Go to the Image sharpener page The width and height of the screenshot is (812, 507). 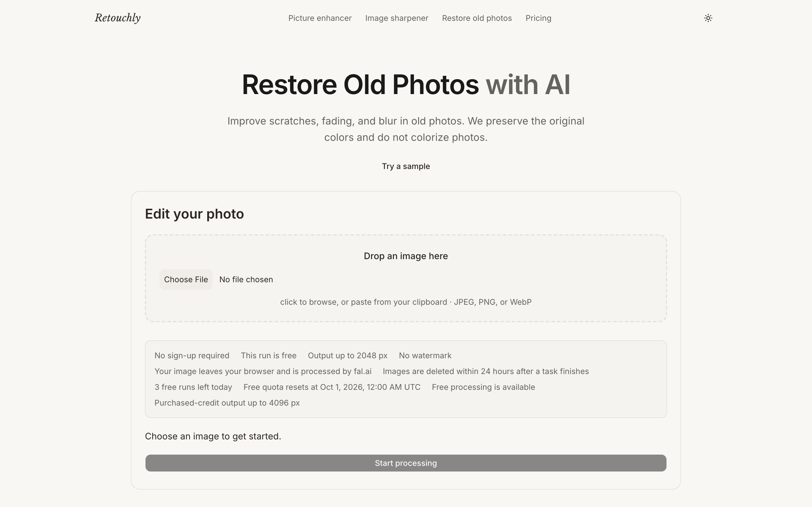[397, 18]
